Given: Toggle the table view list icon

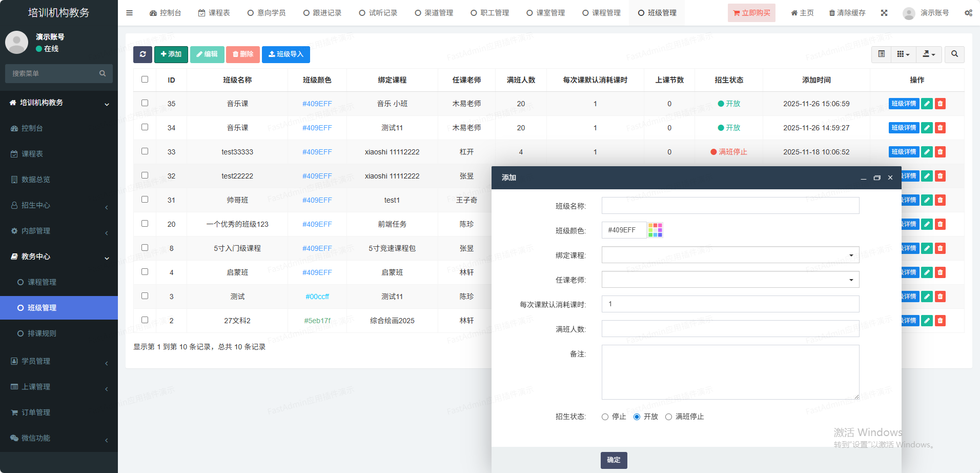Looking at the screenshot, I should [882, 54].
